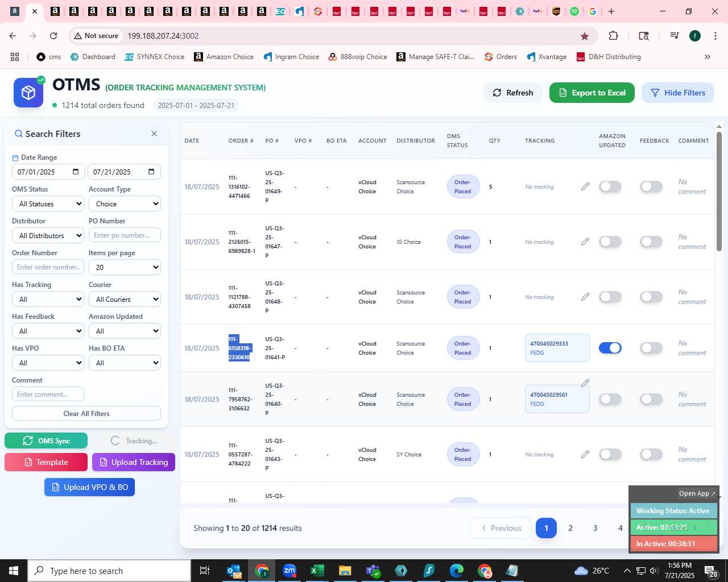Open the Amazon Choice bookmark

[x=224, y=57]
